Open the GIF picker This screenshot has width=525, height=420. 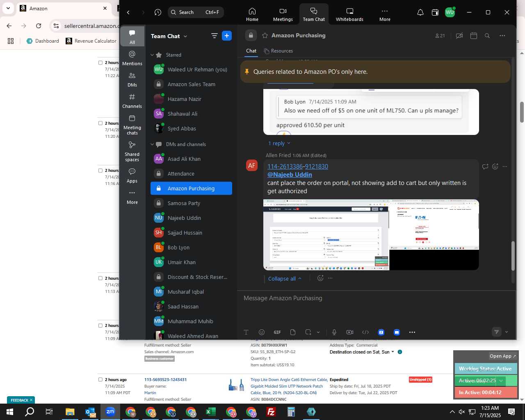click(x=277, y=332)
